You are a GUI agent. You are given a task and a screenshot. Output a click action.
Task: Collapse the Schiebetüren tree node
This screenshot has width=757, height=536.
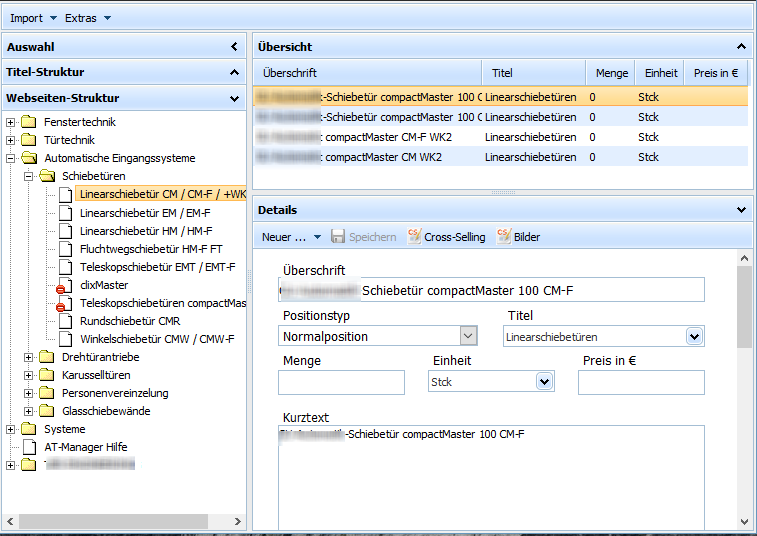pos(29,176)
